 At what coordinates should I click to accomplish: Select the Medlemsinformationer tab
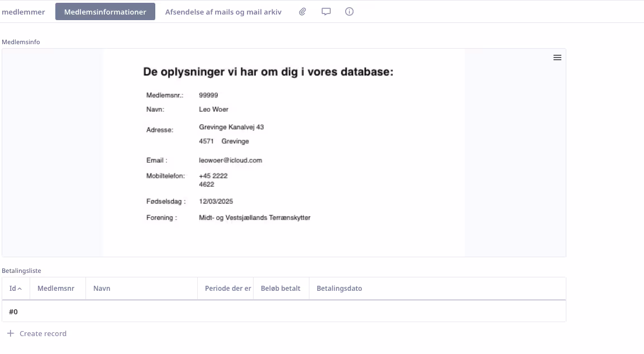105,12
